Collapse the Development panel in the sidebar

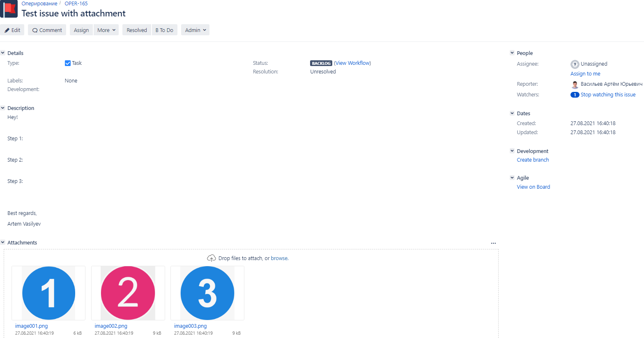click(x=512, y=151)
